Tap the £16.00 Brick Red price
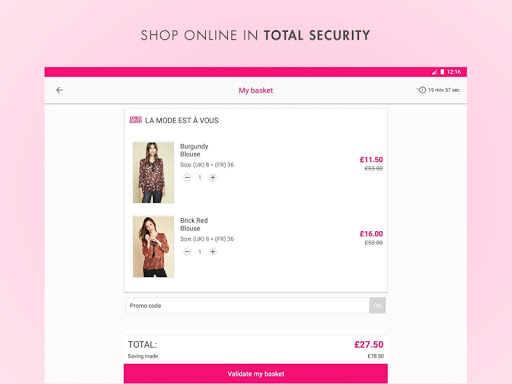512x384 pixels. coord(371,234)
